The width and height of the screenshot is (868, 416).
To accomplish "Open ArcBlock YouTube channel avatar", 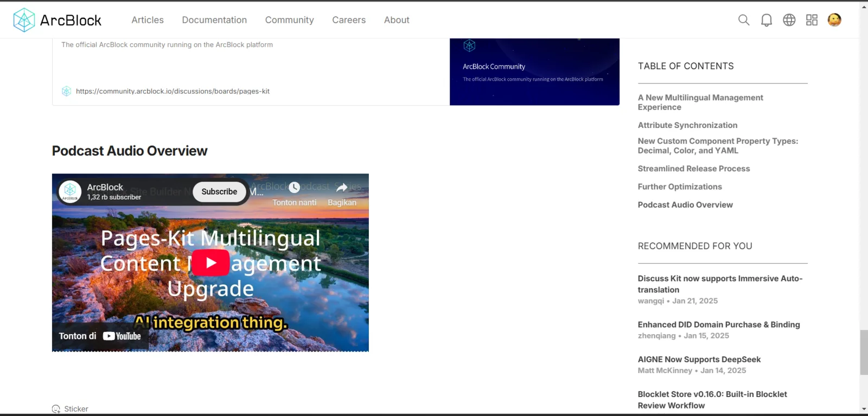I will [70, 191].
